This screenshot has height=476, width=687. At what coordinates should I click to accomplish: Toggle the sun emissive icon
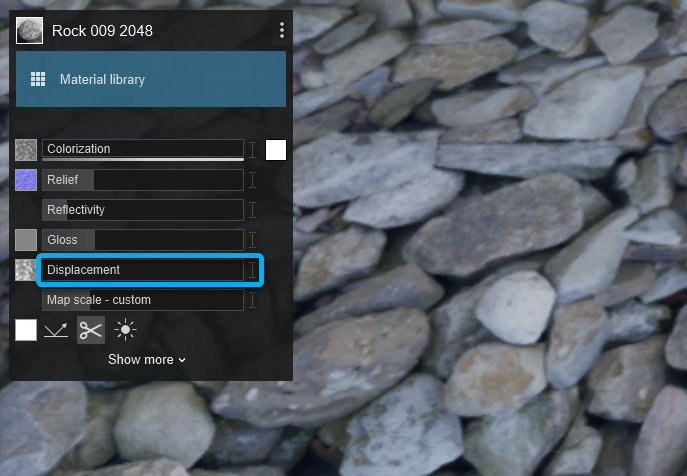pyautogui.click(x=126, y=330)
